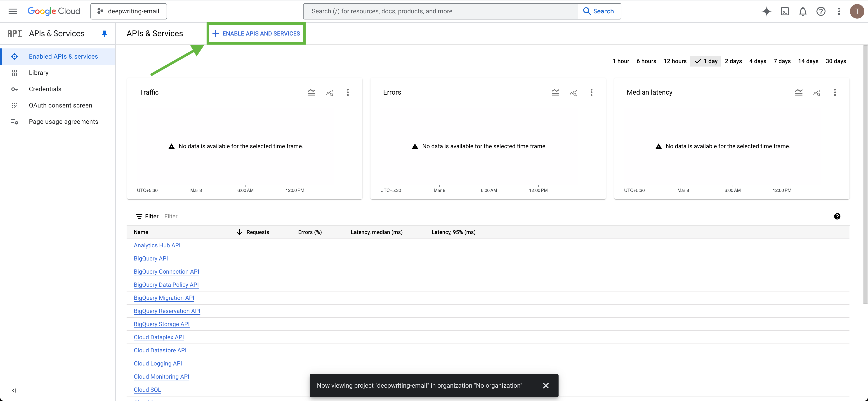
Task: Open Cloud Monitoring API link
Action: coord(161,377)
